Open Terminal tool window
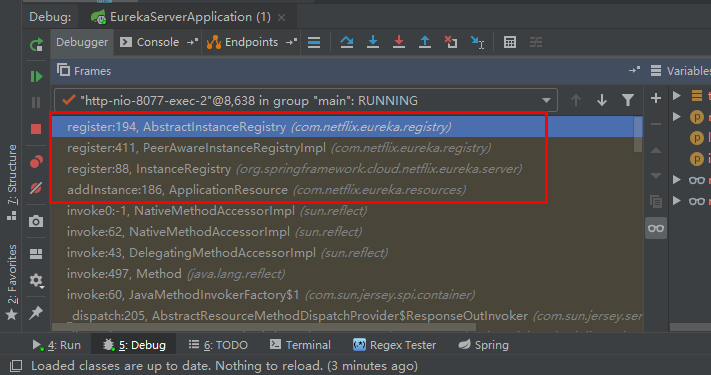This screenshot has height=375, width=711. 300,345
